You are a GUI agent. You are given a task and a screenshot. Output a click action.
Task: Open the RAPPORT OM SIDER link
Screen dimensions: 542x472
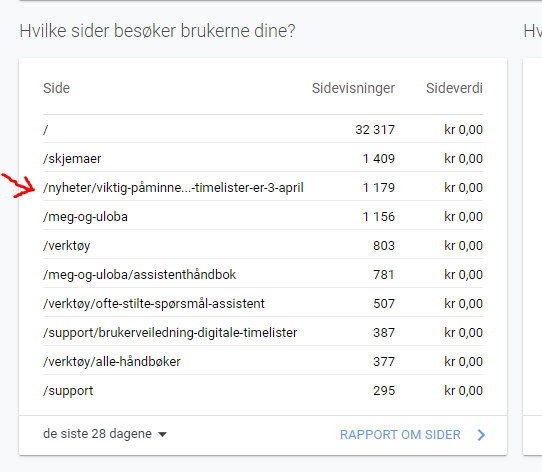point(400,435)
